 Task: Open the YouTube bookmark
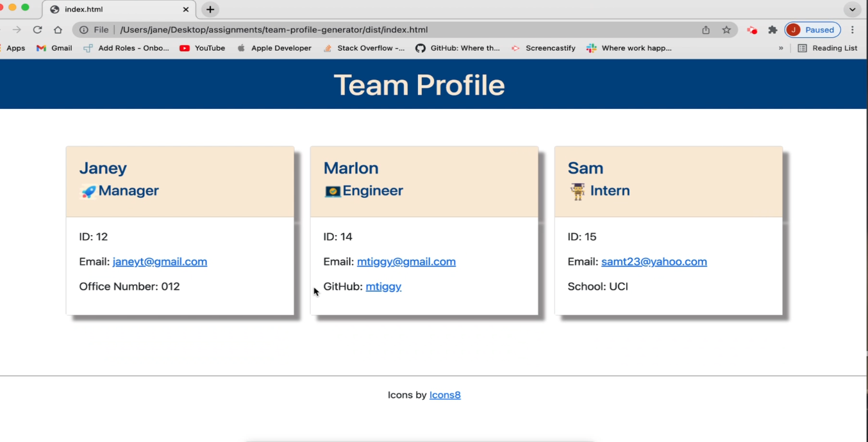coord(202,48)
